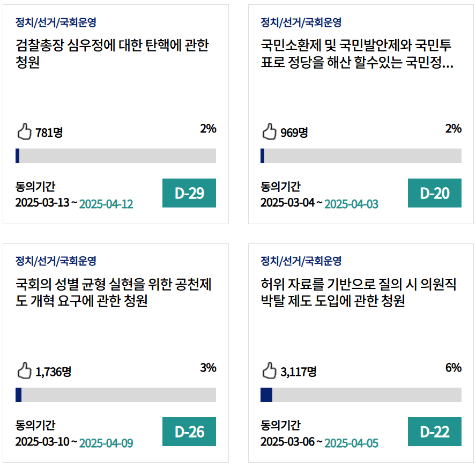
Task: Open the 국회의 성별 균형 petition title
Action: [114, 292]
